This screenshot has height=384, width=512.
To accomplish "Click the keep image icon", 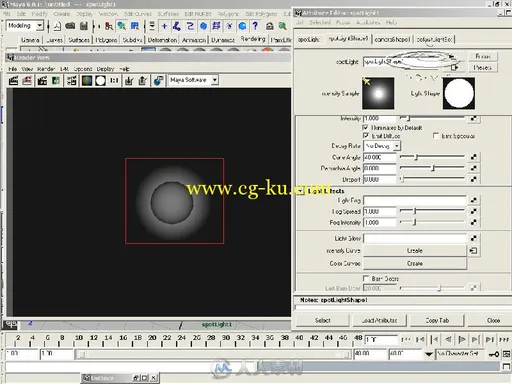I will (x=129, y=80).
